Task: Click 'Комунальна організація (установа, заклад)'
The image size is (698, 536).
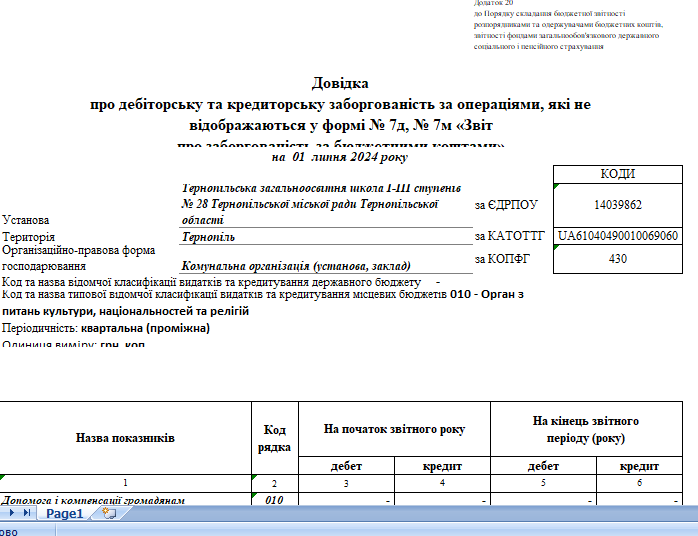Action: pyautogui.click(x=296, y=266)
